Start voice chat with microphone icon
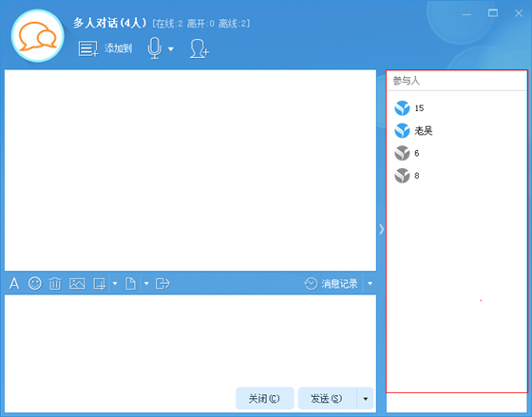The width and height of the screenshot is (532, 417). [x=154, y=48]
